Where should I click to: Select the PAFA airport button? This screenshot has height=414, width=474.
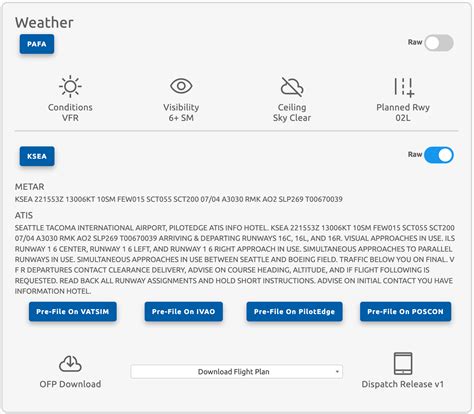pyautogui.click(x=37, y=44)
